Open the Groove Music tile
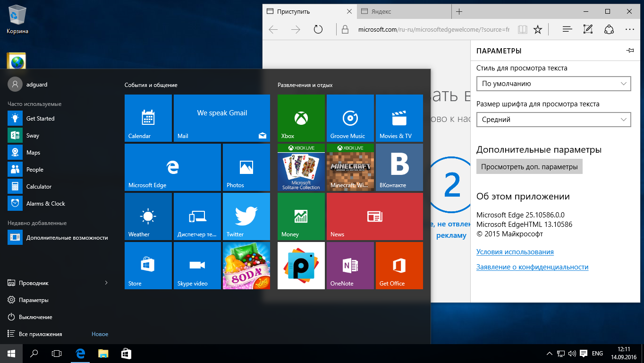Screen dimensions: 644x363 coord(350,118)
